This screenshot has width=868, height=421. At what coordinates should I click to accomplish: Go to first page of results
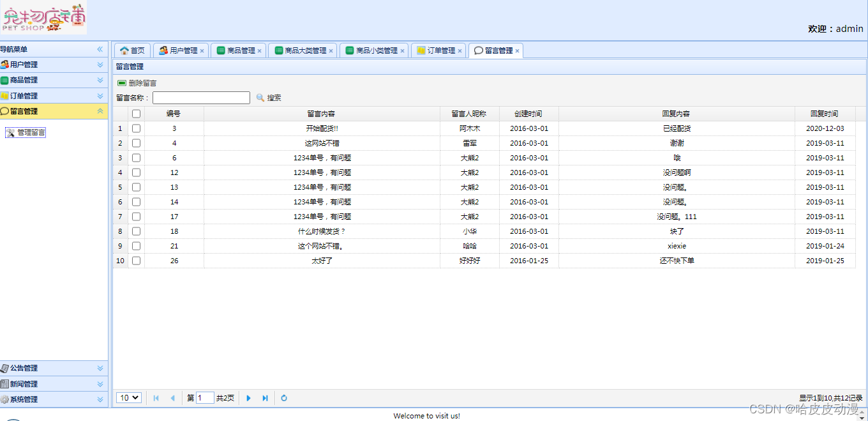point(156,398)
